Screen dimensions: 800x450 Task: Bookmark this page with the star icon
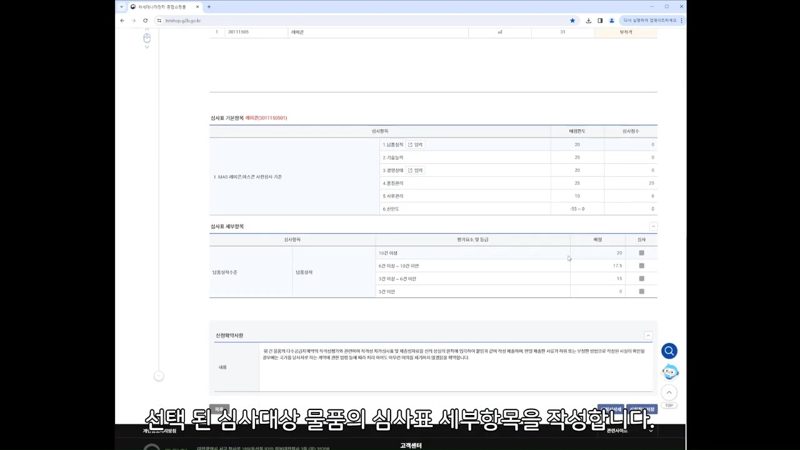click(x=572, y=21)
